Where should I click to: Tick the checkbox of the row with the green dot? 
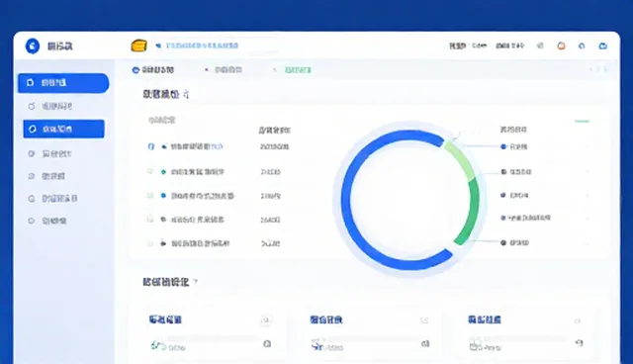point(150,171)
